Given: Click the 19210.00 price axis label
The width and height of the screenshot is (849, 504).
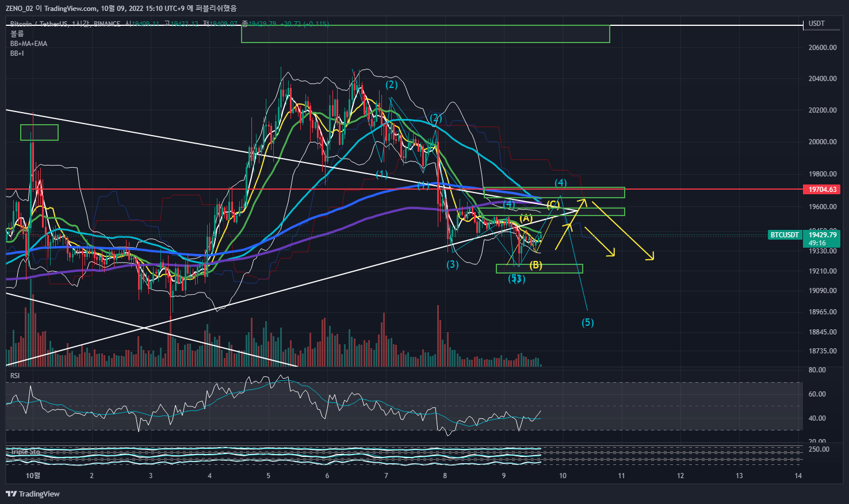Looking at the screenshot, I should pyautogui.click(x=823, y=271).
